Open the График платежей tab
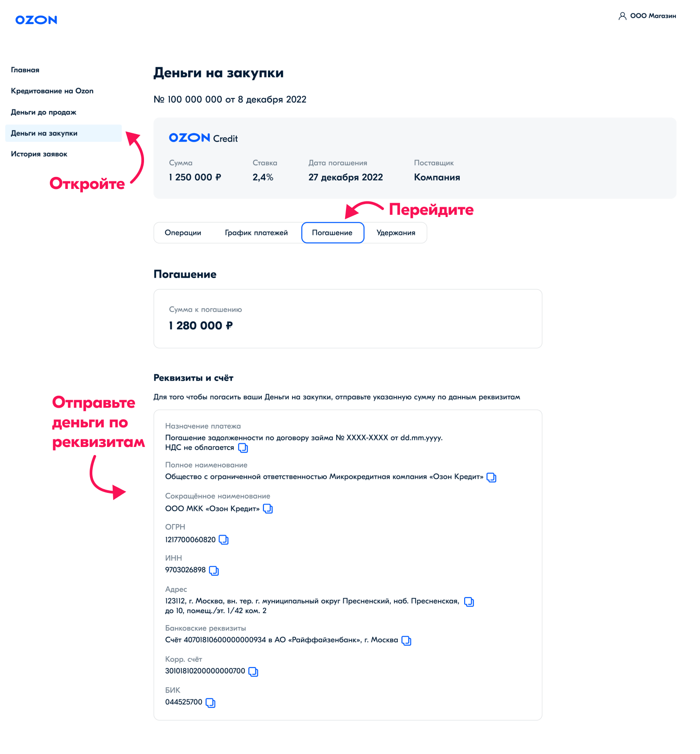 pos(256,233)
